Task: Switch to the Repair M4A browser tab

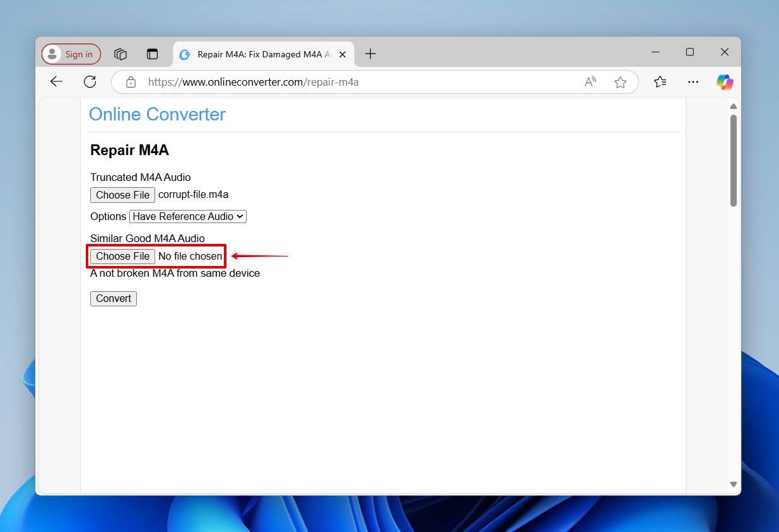Action: point(259,54)
